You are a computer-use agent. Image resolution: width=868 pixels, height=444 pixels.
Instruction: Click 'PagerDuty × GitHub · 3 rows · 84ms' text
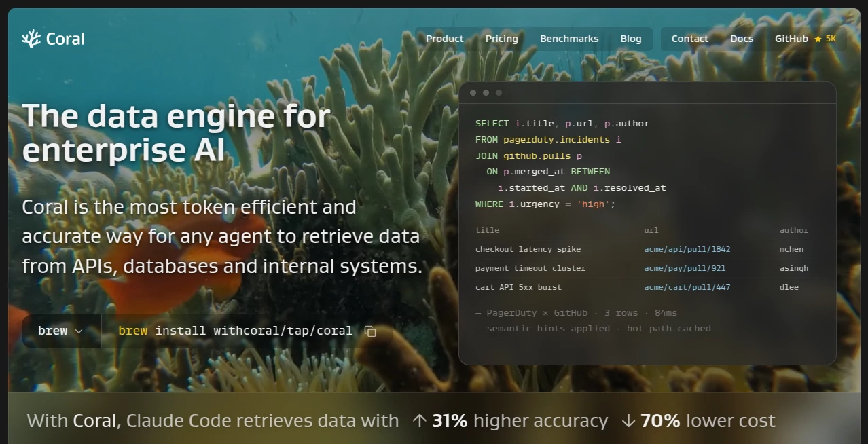tap(576, 313)
